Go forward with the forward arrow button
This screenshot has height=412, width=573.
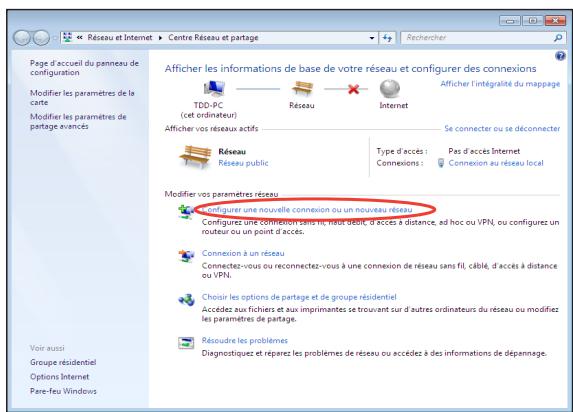click(41, 38)
